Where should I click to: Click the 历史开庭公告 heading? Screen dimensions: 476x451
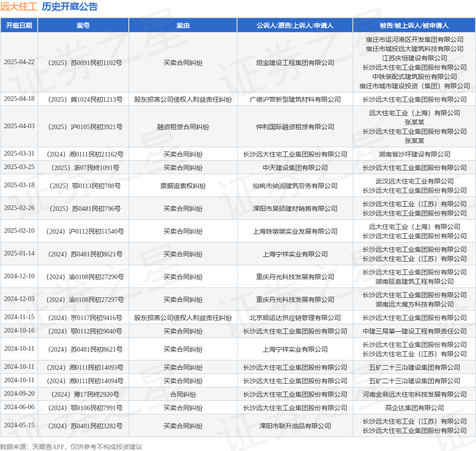(70, 7)
